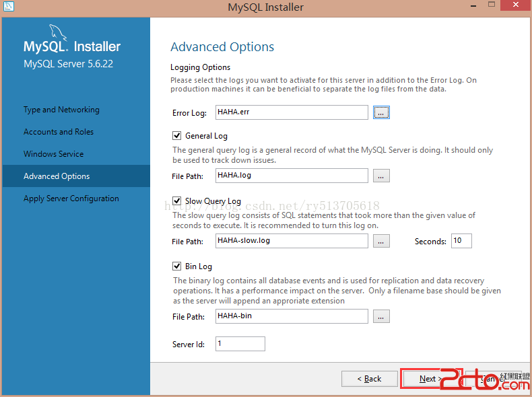This screenshot has width=532, height=397.
Task: Browse for Slow Query Log file path
Action: click(381, 241)
